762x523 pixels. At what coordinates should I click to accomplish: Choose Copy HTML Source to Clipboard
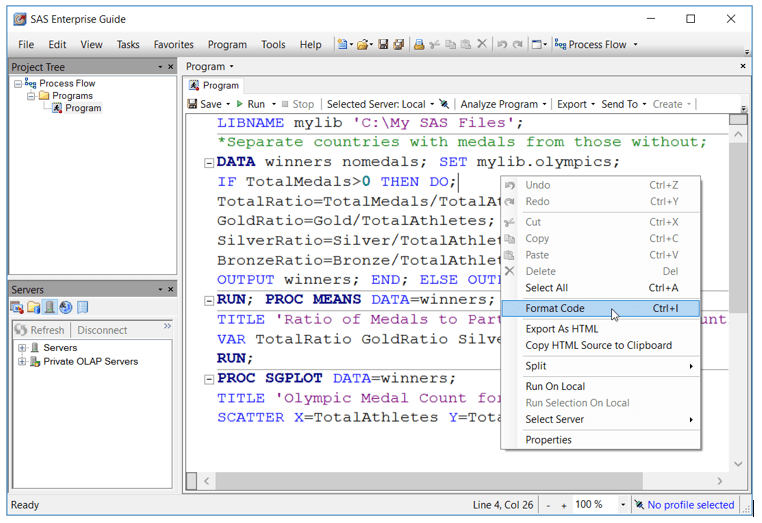coord(601,345)
